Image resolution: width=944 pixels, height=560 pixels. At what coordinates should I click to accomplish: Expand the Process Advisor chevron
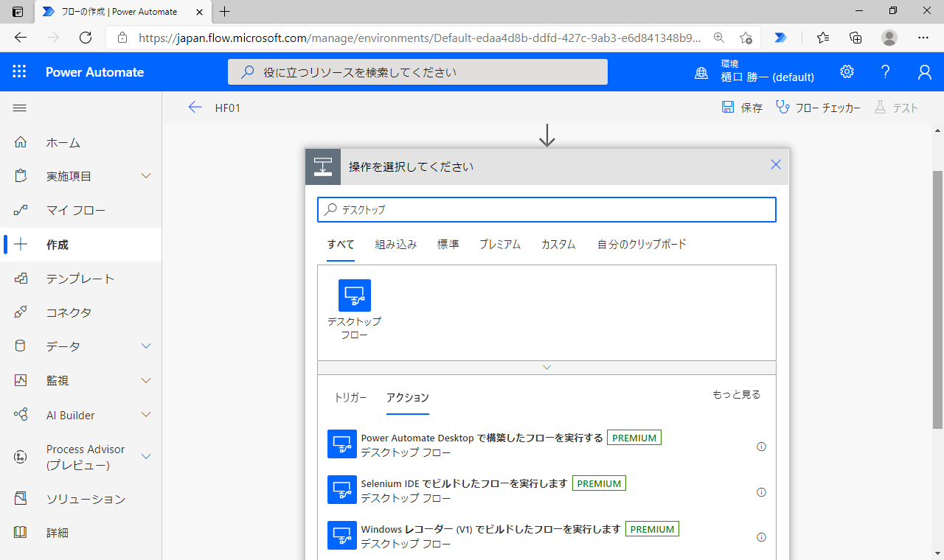point(146,457)
